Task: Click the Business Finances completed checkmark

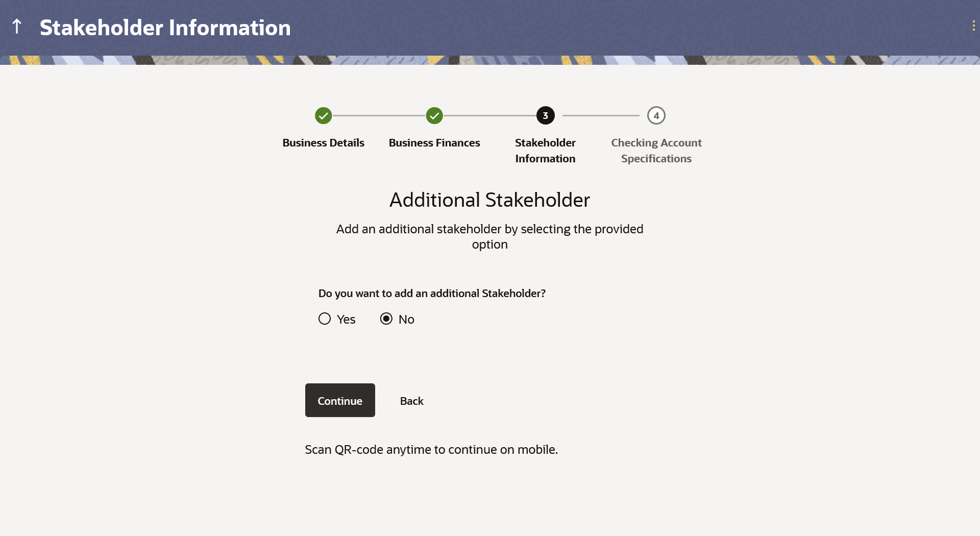Action: [434, 116]
